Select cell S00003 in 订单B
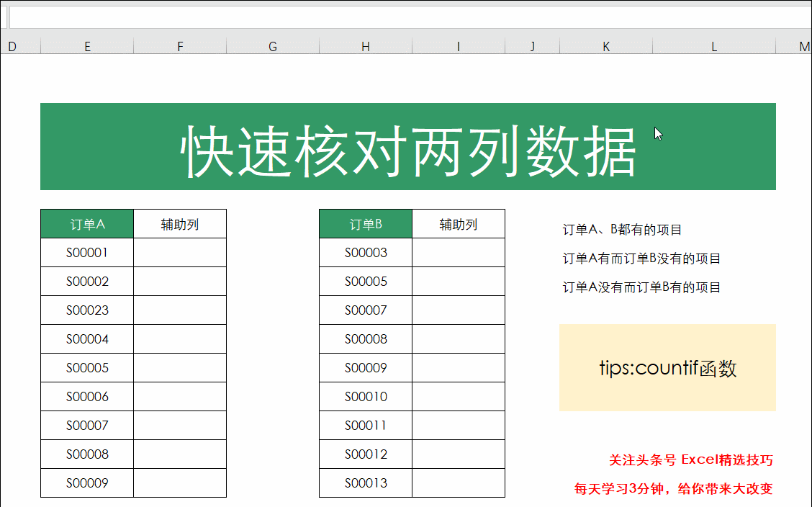 tap(366, 253)
